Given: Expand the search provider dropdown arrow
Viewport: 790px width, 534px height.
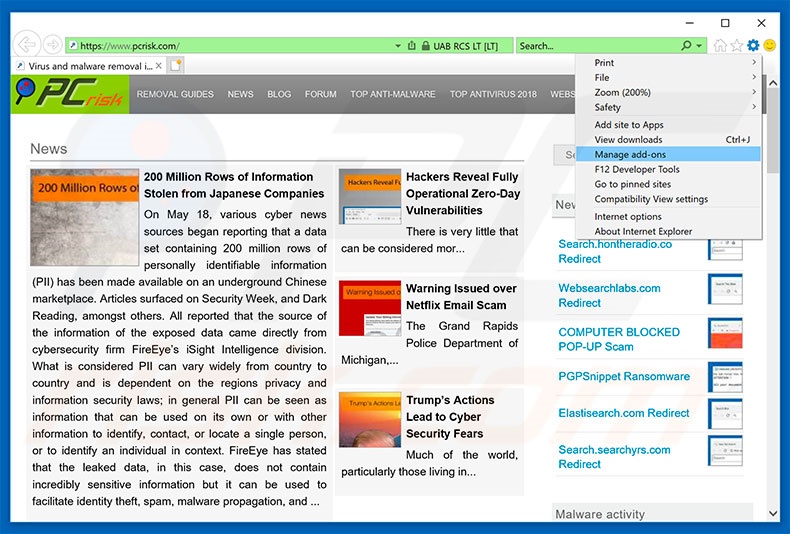Looking at the screenshot, I should pos(699,46).
